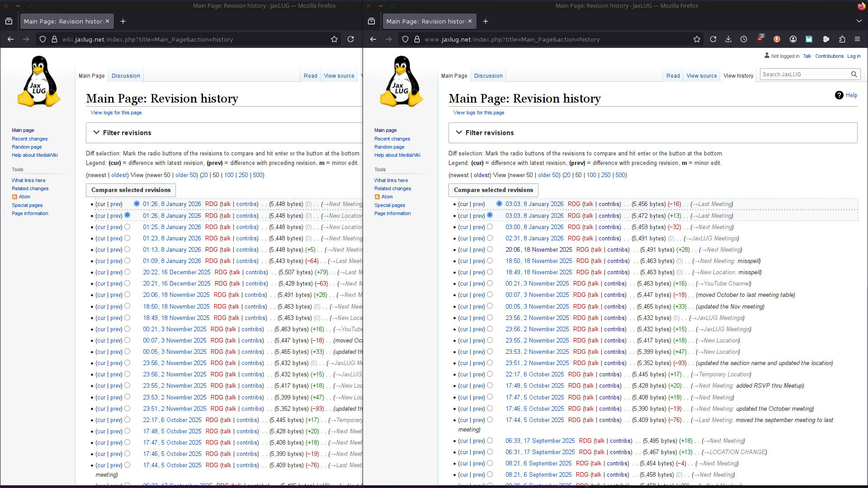This screenshot has width=868, height=488.
Task: Select the 01:25 8 January revision radio button
Action: pyautogui.click(x=128, y=227)
